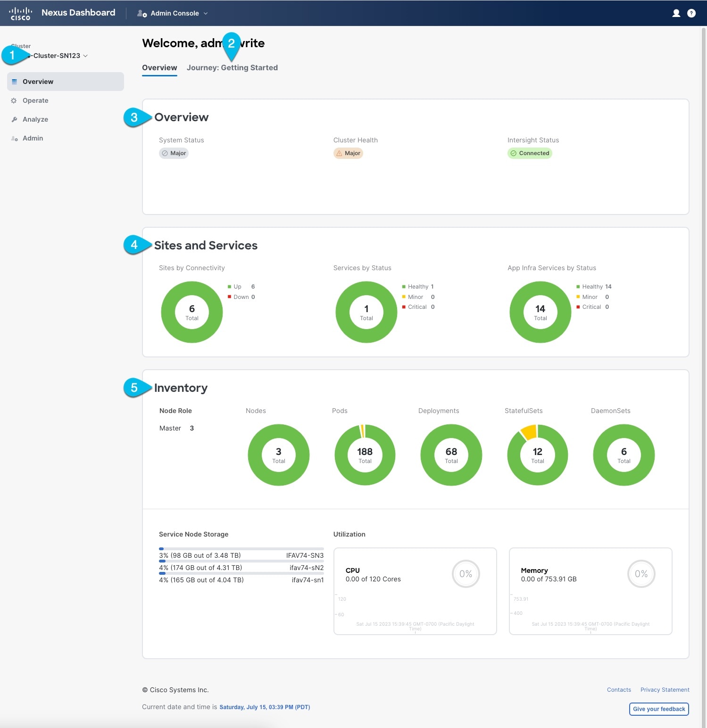The image size is (707, 728).
Task: Click the Give your feedback button
Action: tap(659, 709)
